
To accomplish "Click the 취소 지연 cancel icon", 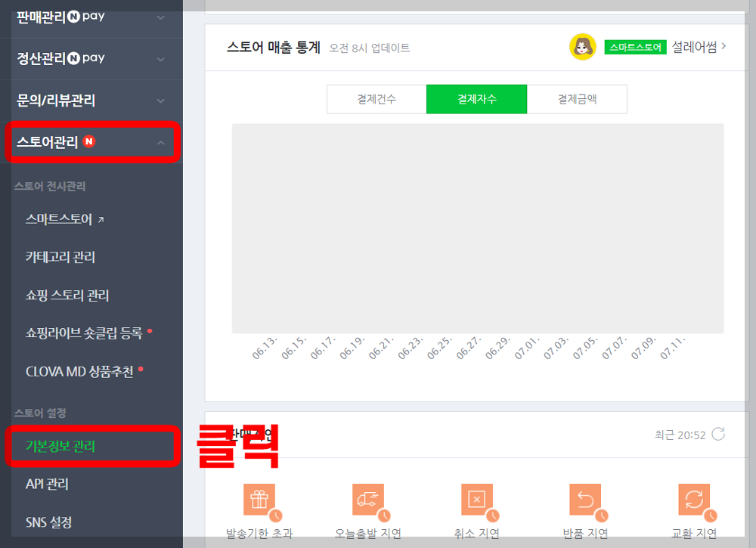I will point(476,499).
